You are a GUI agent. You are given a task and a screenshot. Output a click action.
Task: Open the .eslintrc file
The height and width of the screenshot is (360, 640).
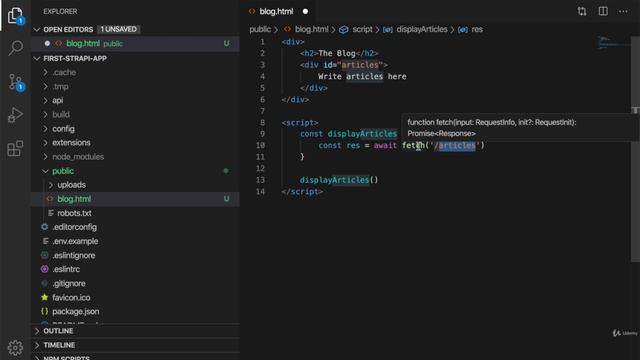[x=136, y=269]
